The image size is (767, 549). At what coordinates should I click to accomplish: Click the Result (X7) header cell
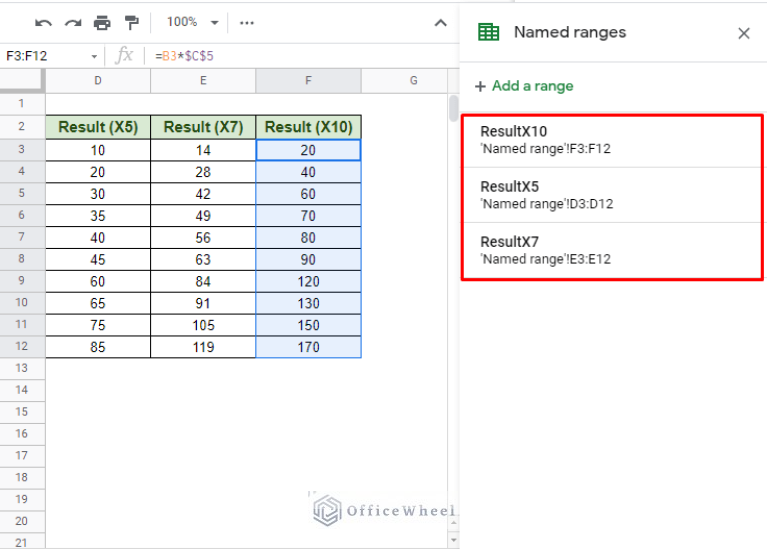click(203, 127)
